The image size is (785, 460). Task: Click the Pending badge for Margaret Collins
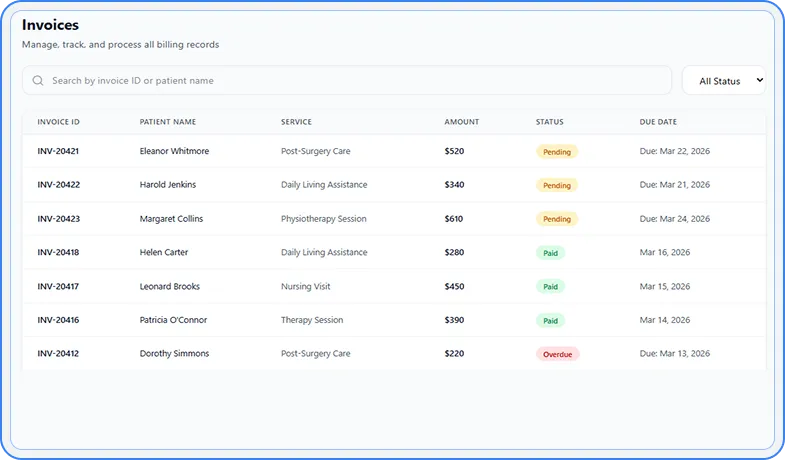click(557, 219)
